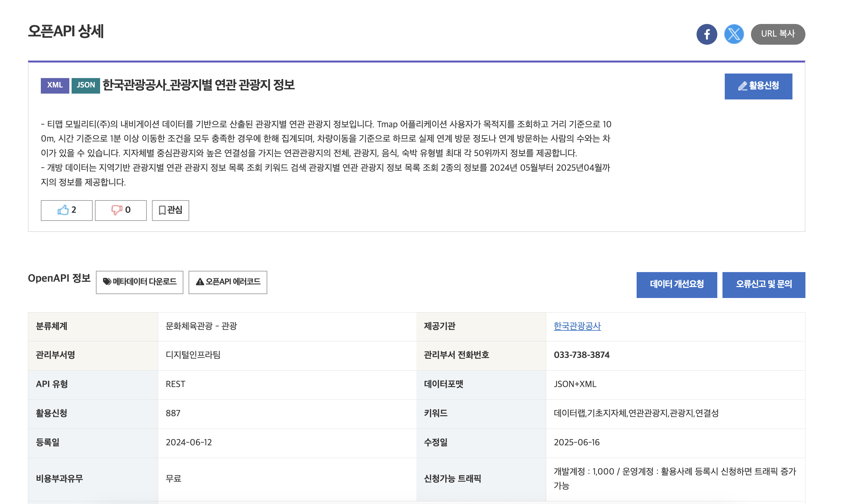Open the 한국관광공사 provider link
The height and width of the screenshot is (504, 843).
click(577, 326)
